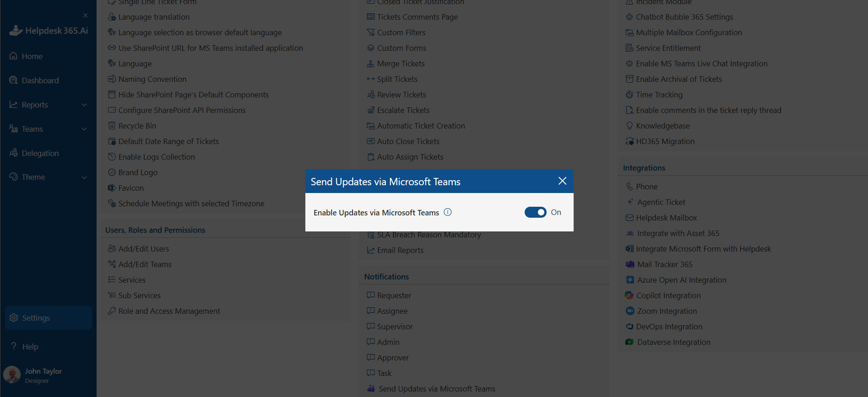Expand the Reports submenu chevron
The image size is (868, 397).
coord(84,105)
